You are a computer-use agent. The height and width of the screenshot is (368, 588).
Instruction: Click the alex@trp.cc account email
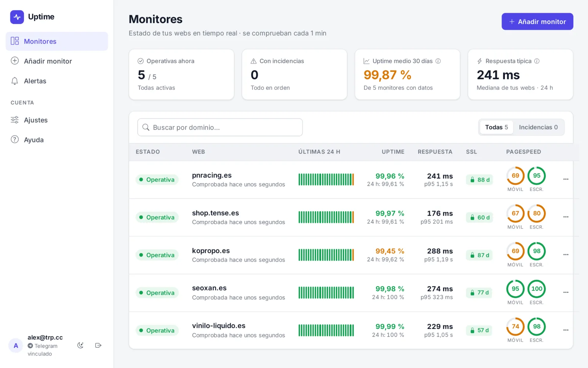click(45, 337)
